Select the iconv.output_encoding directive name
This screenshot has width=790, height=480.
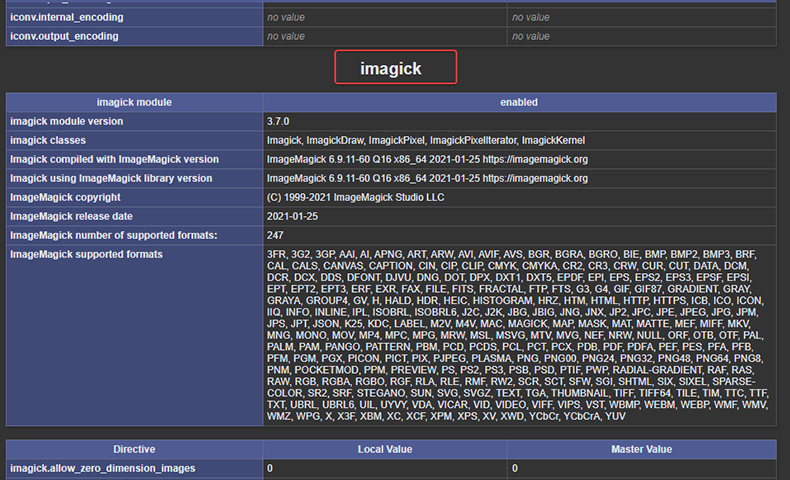(64, 36)
